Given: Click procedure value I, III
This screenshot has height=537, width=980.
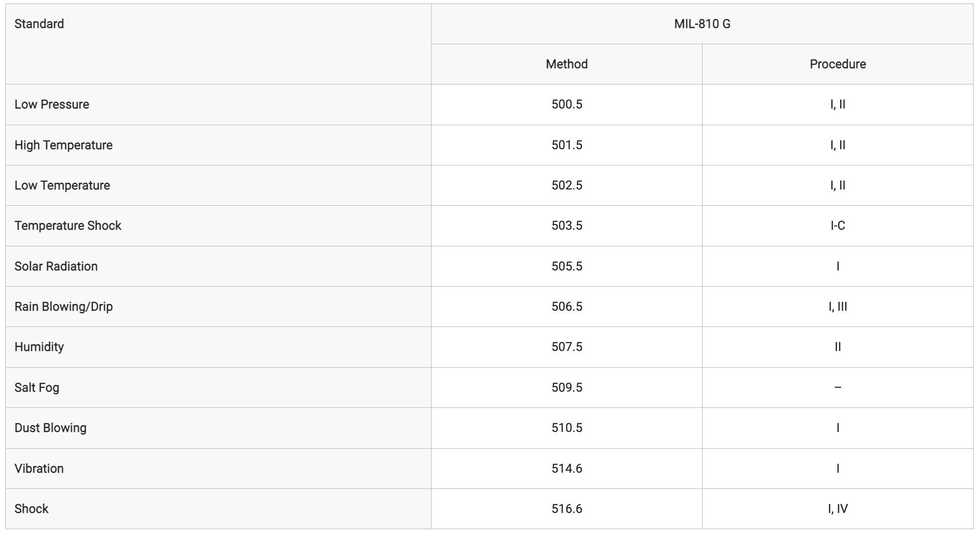Looking at the screenshot, I should point(838,306).
